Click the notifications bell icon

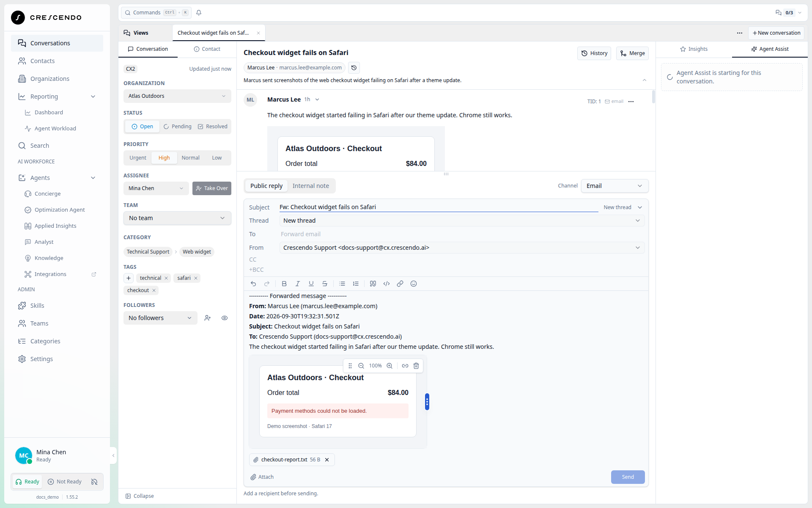[199, 13]
